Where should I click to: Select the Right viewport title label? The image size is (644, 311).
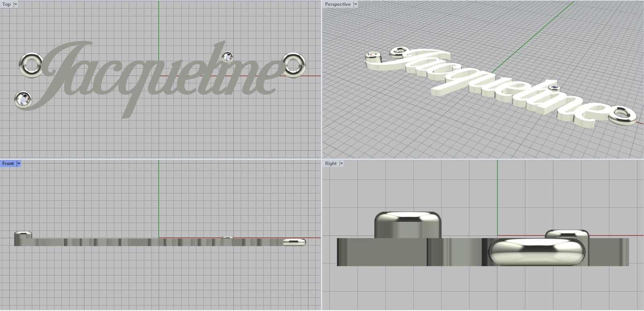330,164
